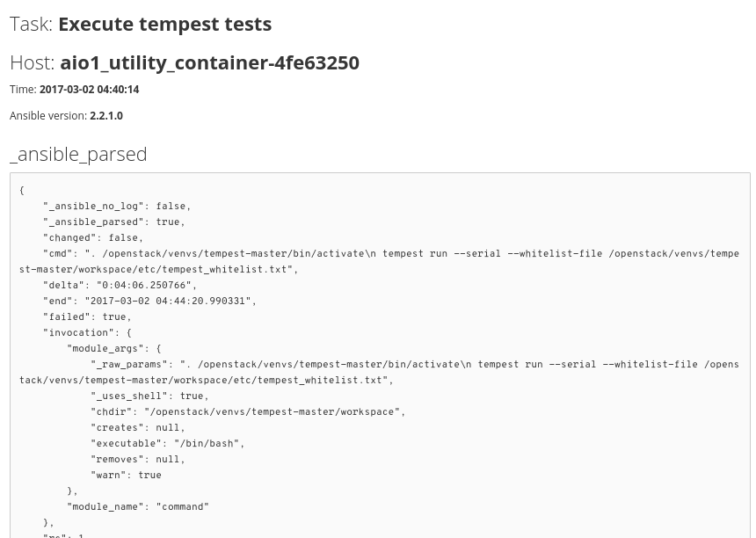Click the _ansible_parsed section heading
Screen dimensions: 756x538
coord(78,154)
